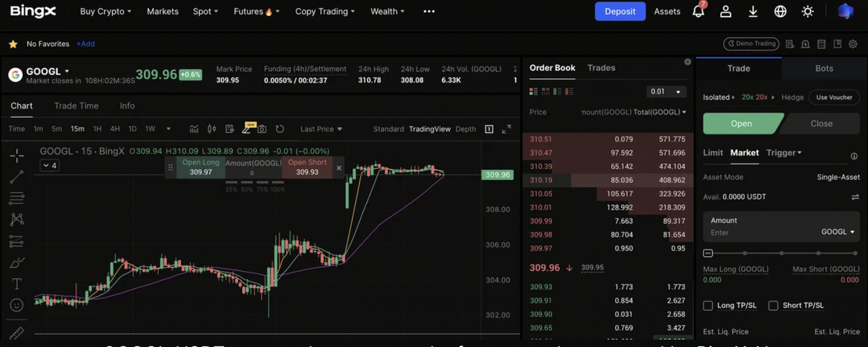This screenshot has width=868, height=347.
Task: Click the user profile icon
Action: (x=726, y=12)
